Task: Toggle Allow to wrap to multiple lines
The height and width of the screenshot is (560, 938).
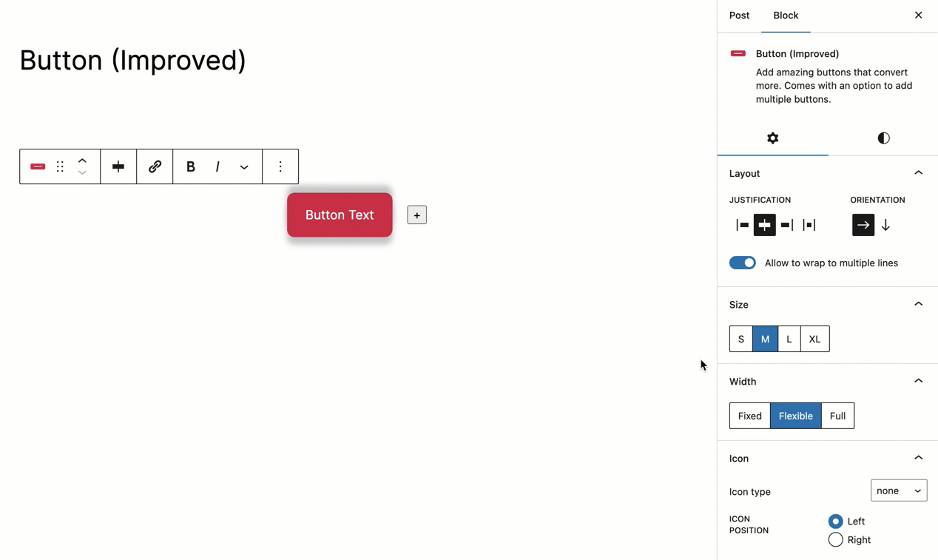Action: click(743, 263)
